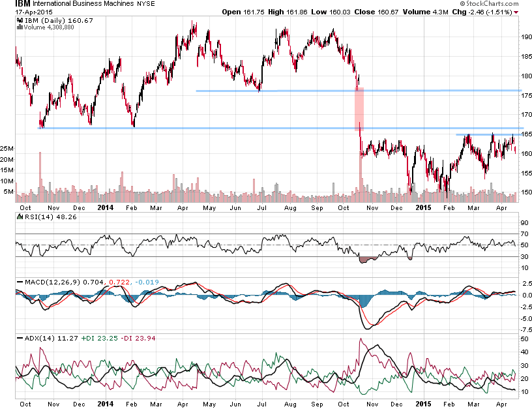The width and height of the screenshot is (532, 409).
Task: Click the ADX(14) 11.27 label
Action: click(x=51, y=339)
